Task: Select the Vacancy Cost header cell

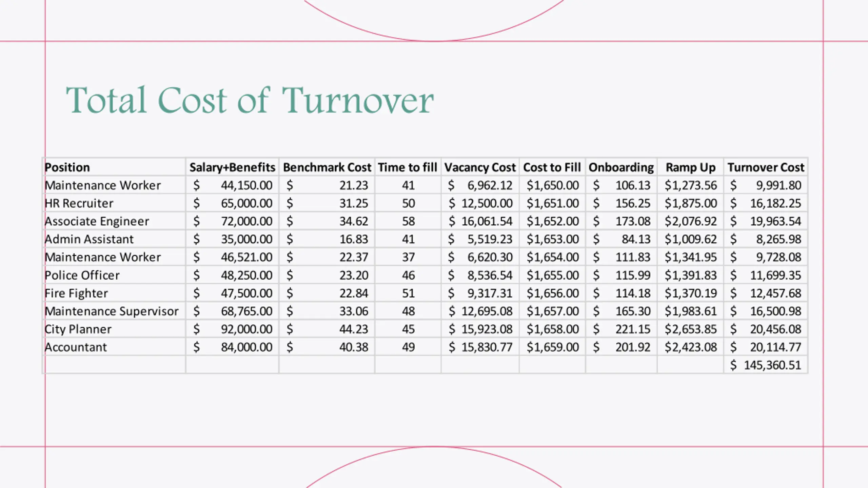Action: pos(480,167)
